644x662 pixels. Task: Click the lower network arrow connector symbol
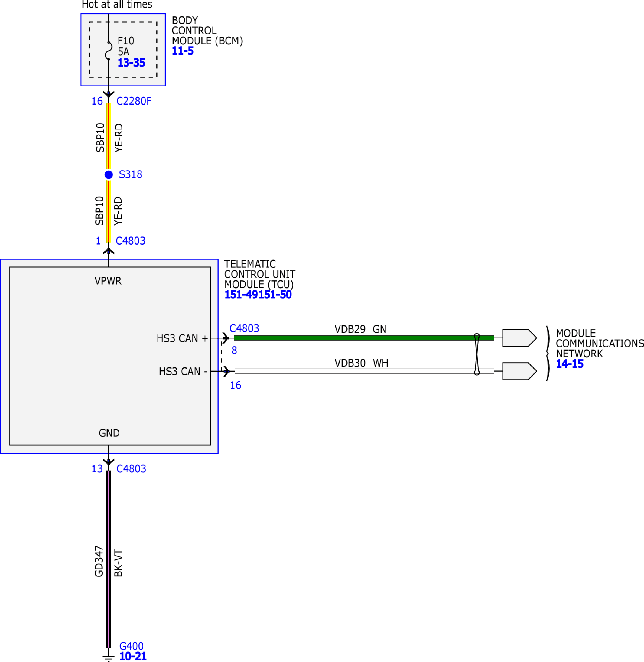519,371
